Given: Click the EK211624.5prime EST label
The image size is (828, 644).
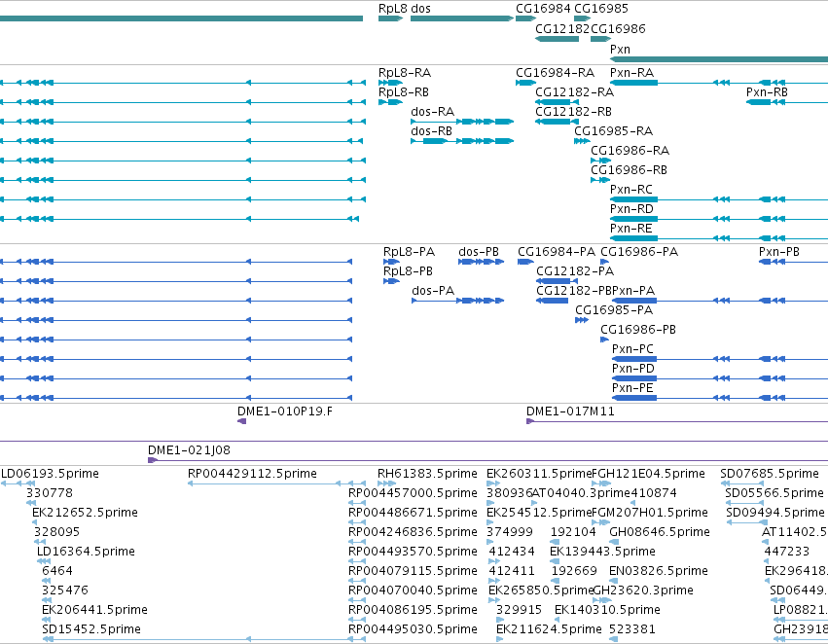Looking at the screenshot, I should [x=549, y=629].
